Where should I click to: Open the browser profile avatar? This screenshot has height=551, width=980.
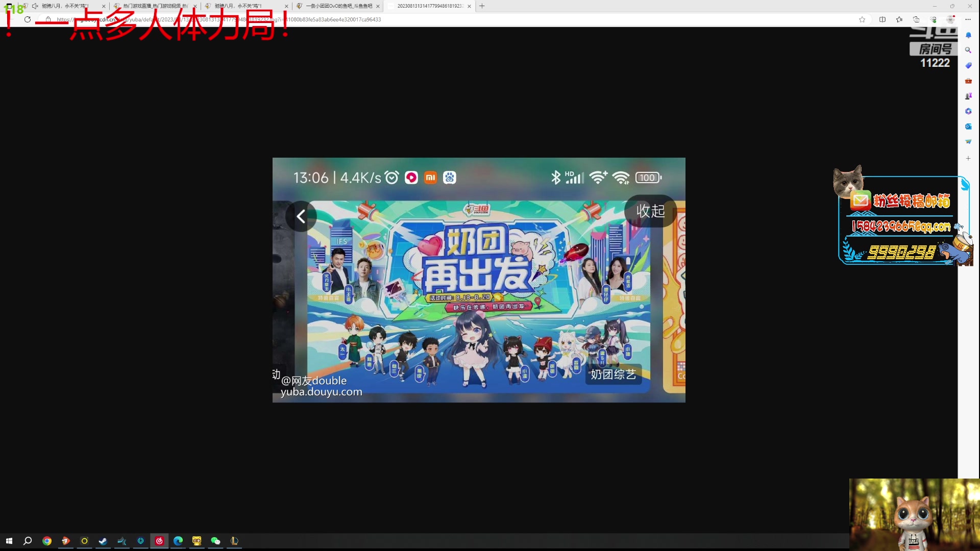point(950,19)
